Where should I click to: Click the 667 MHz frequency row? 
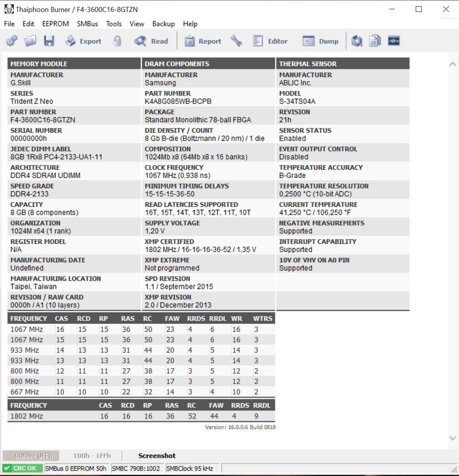pyautogui.click(x=141, y=392)
